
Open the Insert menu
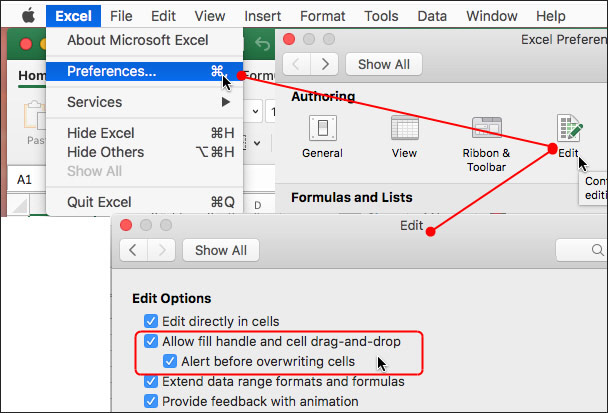[263, 16]
